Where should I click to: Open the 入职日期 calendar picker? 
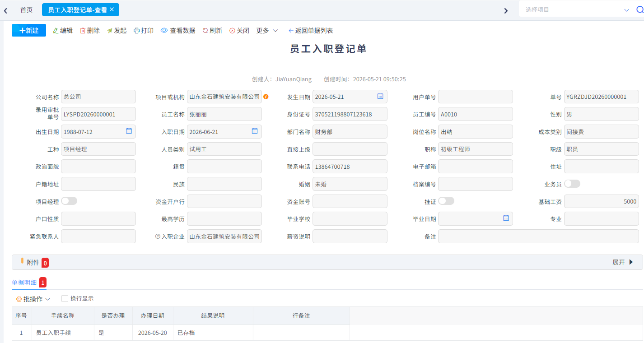click(x=255, y=131)
